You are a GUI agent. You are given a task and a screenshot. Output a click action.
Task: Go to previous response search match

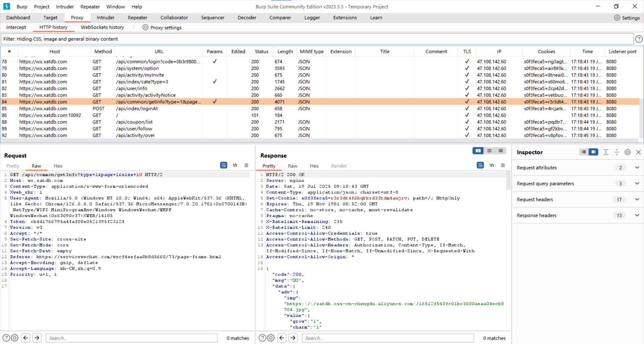coord(282,338)
